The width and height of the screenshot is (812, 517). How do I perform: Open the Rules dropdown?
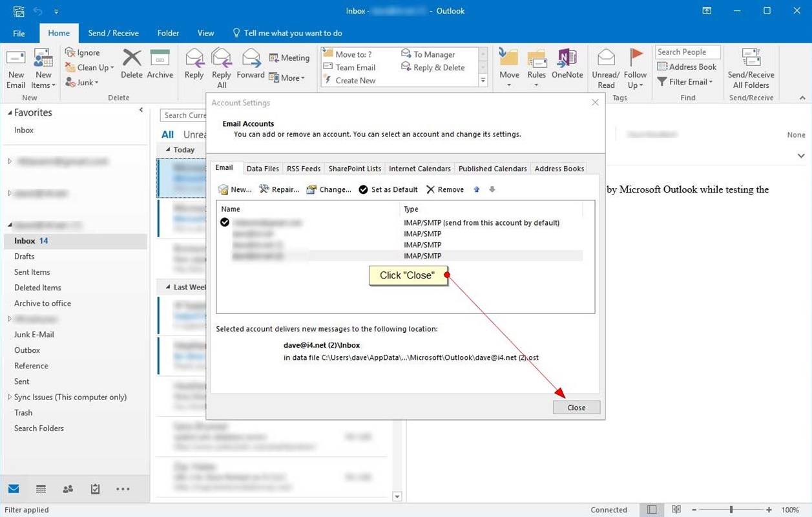[537, 69]
